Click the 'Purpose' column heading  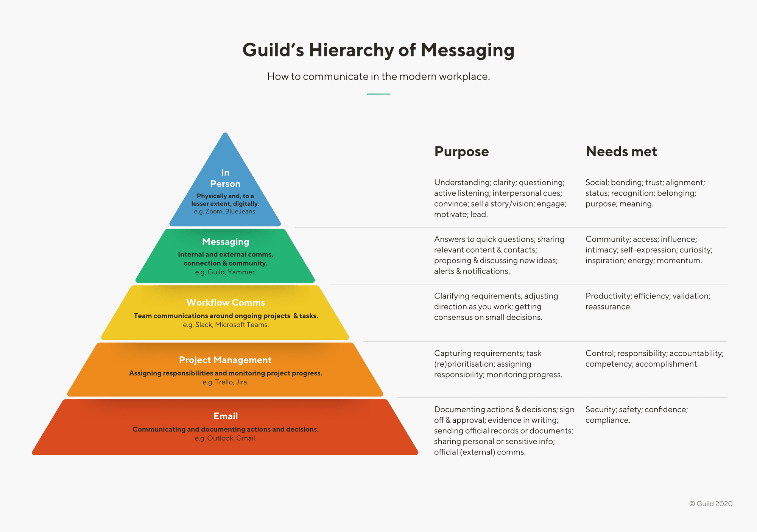point(455,151)
